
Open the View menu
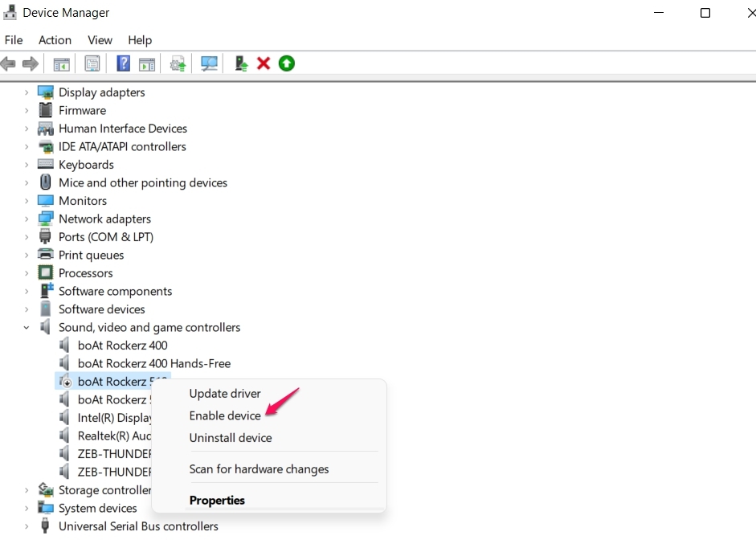(100, 40)
